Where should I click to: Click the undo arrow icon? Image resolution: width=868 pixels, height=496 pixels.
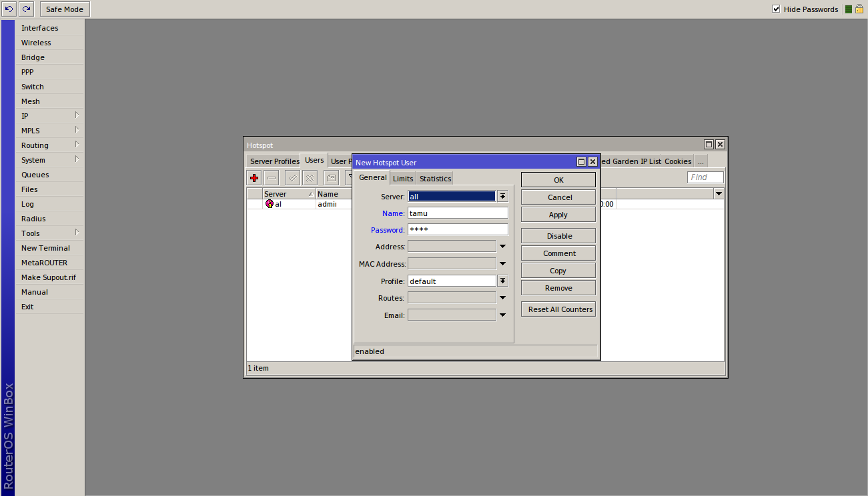click(x=9, y=9)
